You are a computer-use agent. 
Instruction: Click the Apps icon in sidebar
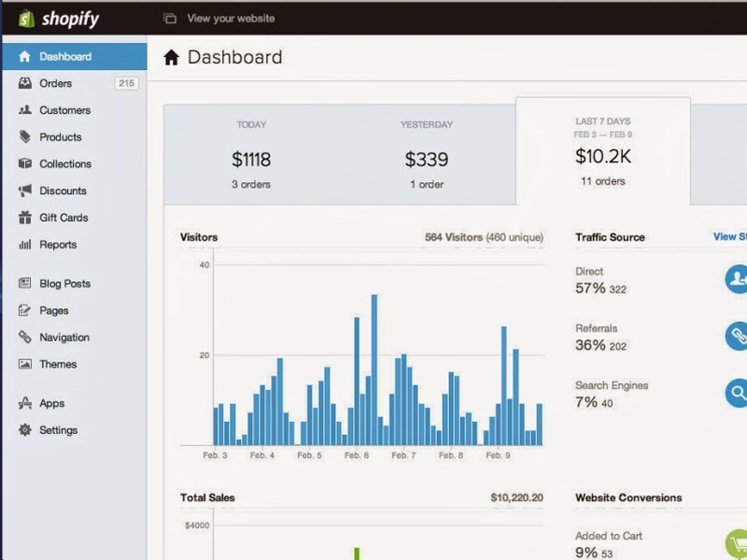pyautogui.click(x=25, y=403)
